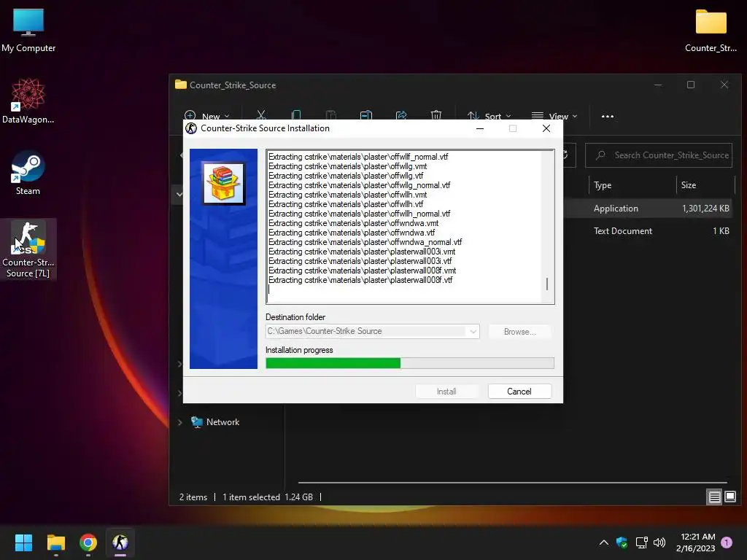
Task: Select Application file row in Explorer
Action: tap(648, 209)
